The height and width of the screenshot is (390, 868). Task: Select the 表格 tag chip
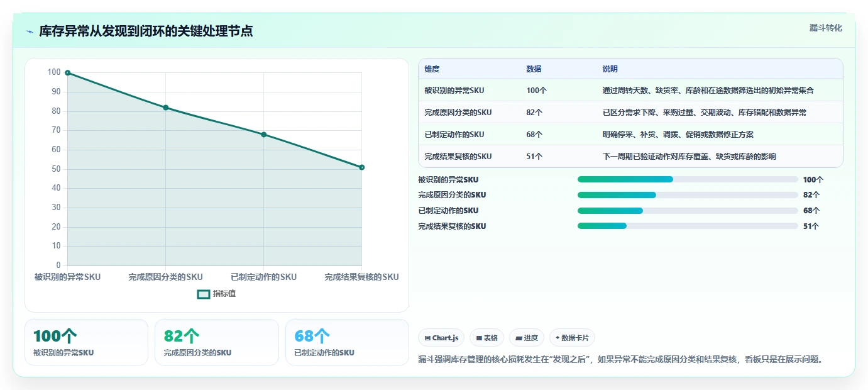486,338
